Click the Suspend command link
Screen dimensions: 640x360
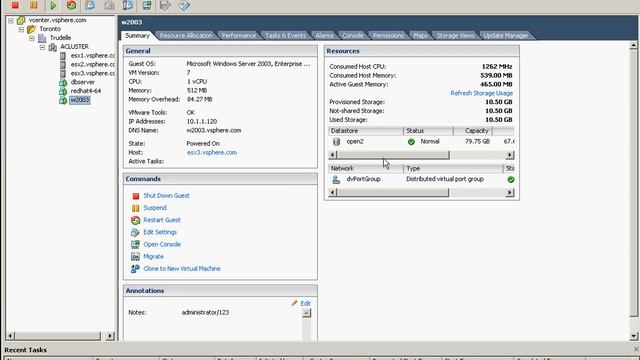(155, 208)
